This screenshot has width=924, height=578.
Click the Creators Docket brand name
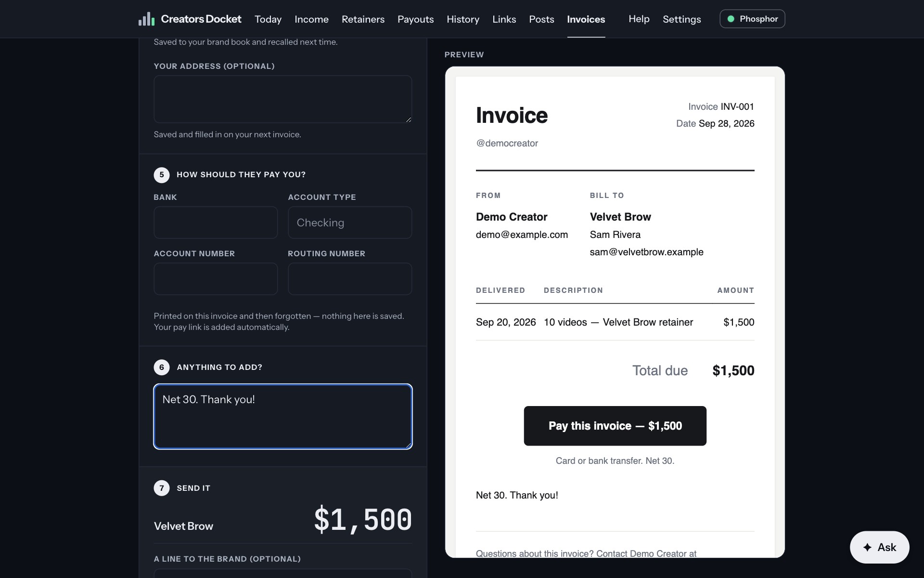(201, 19)
